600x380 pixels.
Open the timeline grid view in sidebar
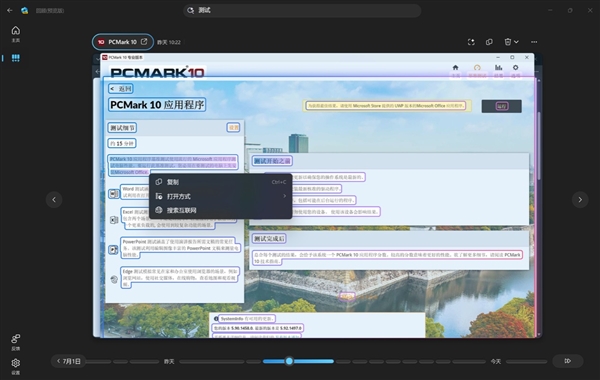16,58
